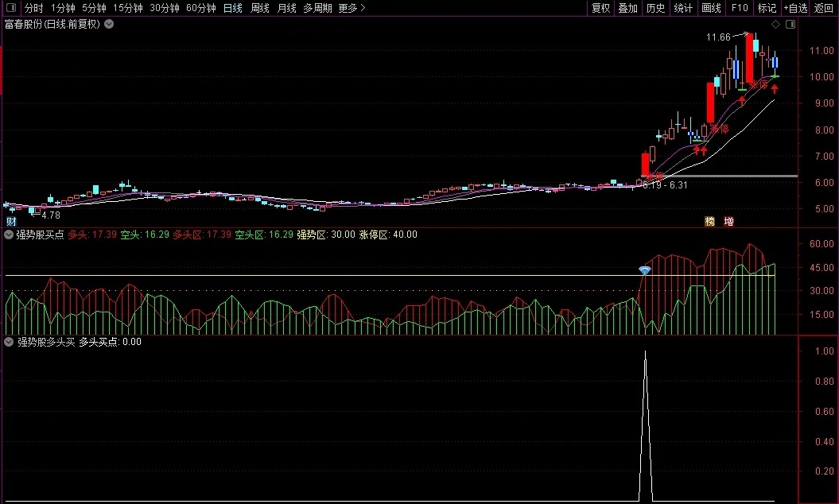The image size is (839, 504).
Task: Click the red arrow buy marker near 10.00
Action: (775, 88)
